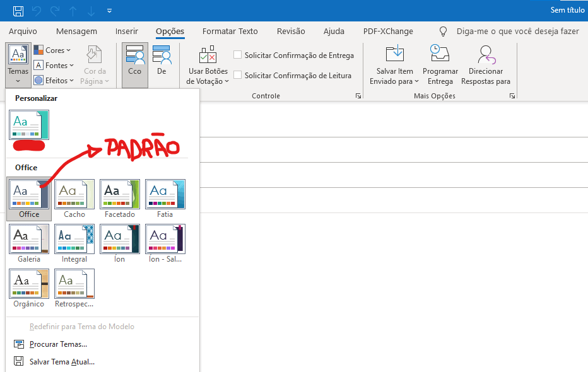Image resolution: width=588 pixels, height=372 pixels.
Task: Open Salvar Item Enviado para dropdown
Action: coord(394,65)
